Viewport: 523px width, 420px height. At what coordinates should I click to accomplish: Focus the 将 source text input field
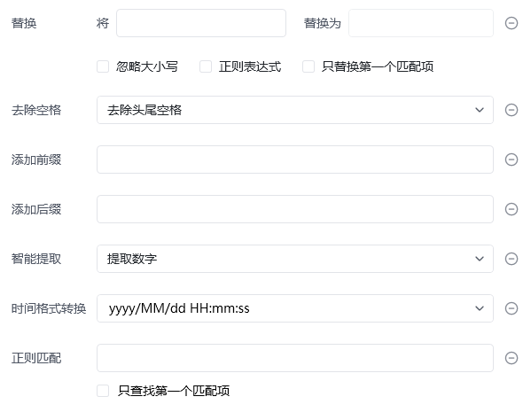tap(201, 23)
